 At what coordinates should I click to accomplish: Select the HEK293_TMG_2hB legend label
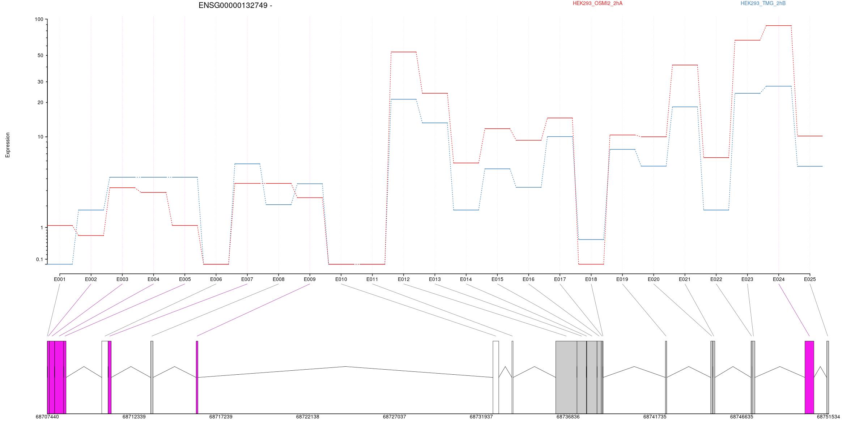(763, 3)
